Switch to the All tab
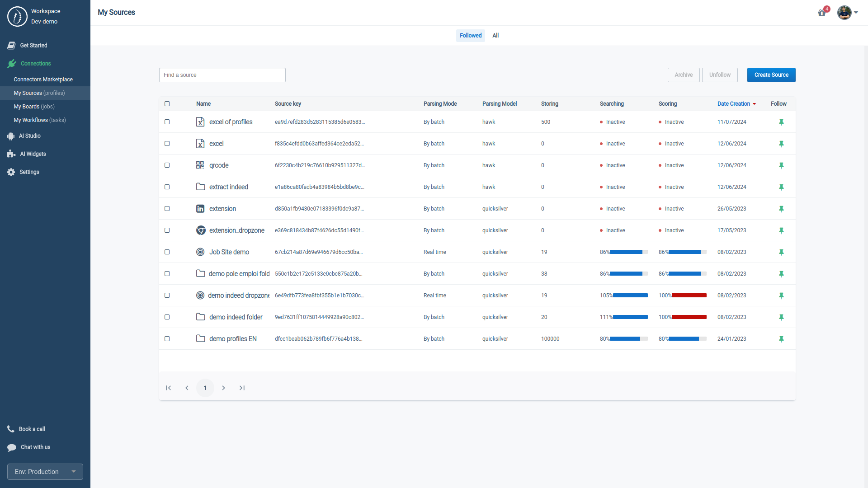Screen dimensions: 868x488 coord(495,36)
